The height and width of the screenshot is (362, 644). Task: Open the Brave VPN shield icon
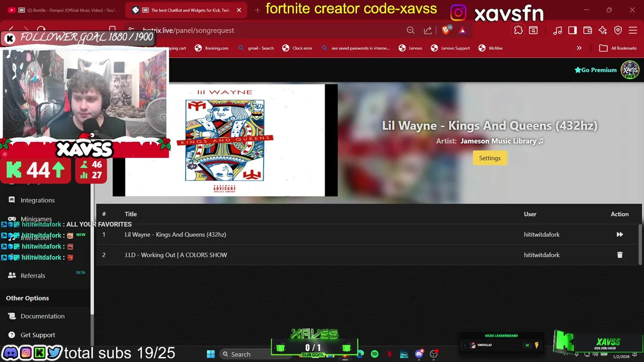[x=618, y=31]
